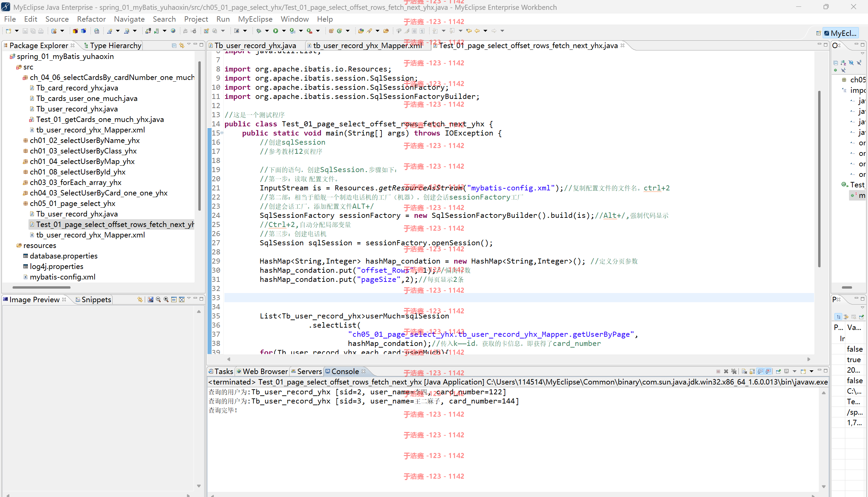This screenshot has width=868, height=497.
Task: Click Remove Launch X icon in Console
Action: coord(726,371)
